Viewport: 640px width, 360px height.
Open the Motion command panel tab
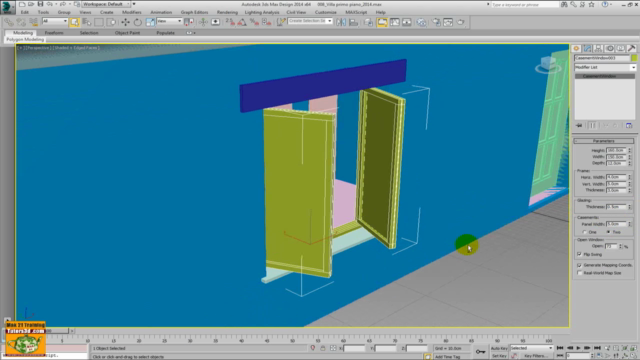point(609,49)
